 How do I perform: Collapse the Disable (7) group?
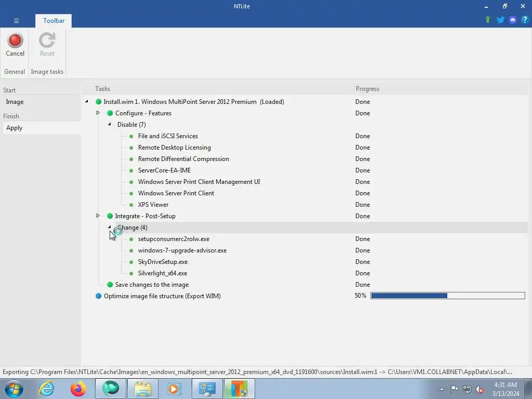[x=110, y=124]
